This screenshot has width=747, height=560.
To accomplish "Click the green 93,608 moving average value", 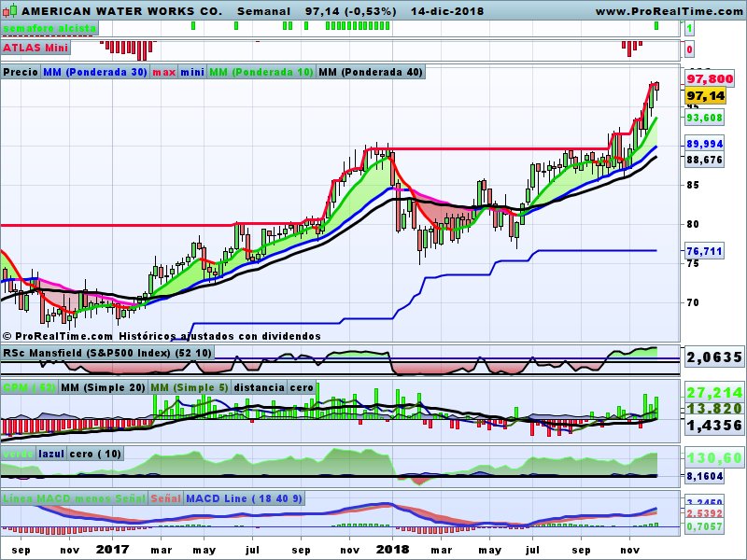I will tap(705, 118).
